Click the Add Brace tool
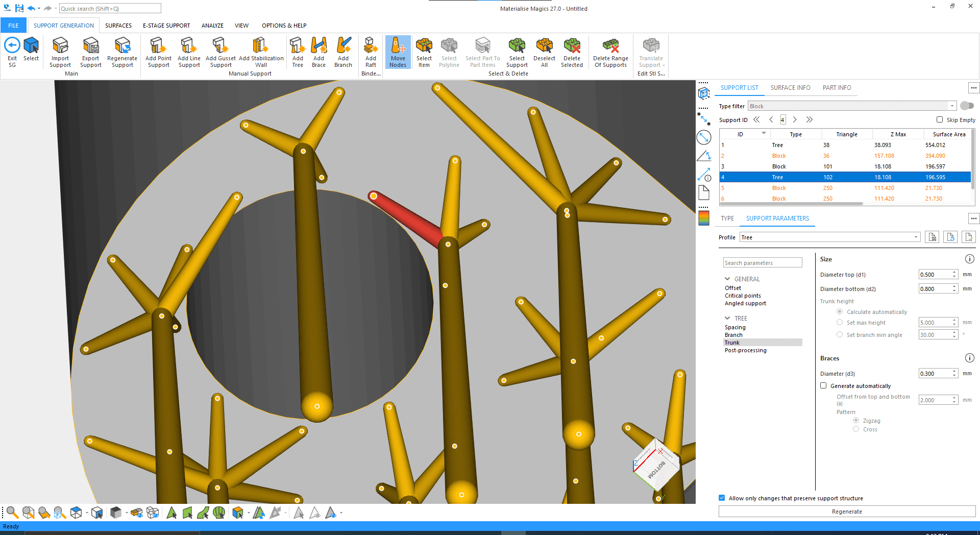Screen dimensions: 980x535 pyautogui.click(x=319, y=52)
